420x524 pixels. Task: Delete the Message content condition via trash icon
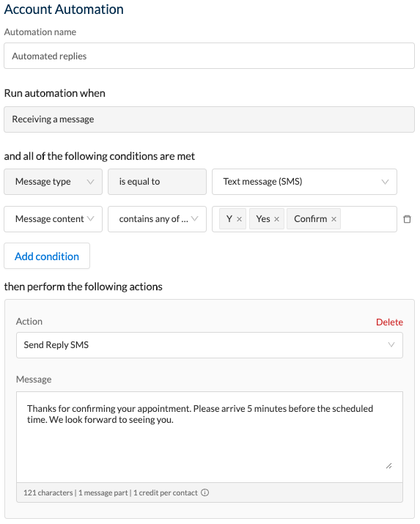coord(407,219)
